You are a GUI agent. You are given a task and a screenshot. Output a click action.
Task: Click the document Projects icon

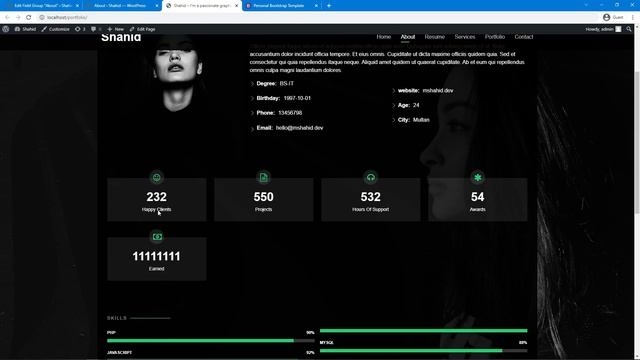(x=264, y=178)
